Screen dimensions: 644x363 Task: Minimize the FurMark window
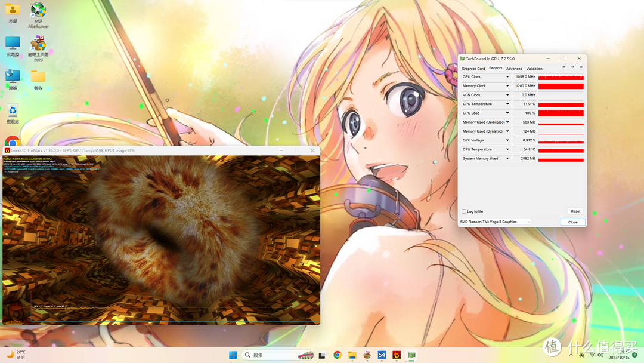click(x=281, y=150)
